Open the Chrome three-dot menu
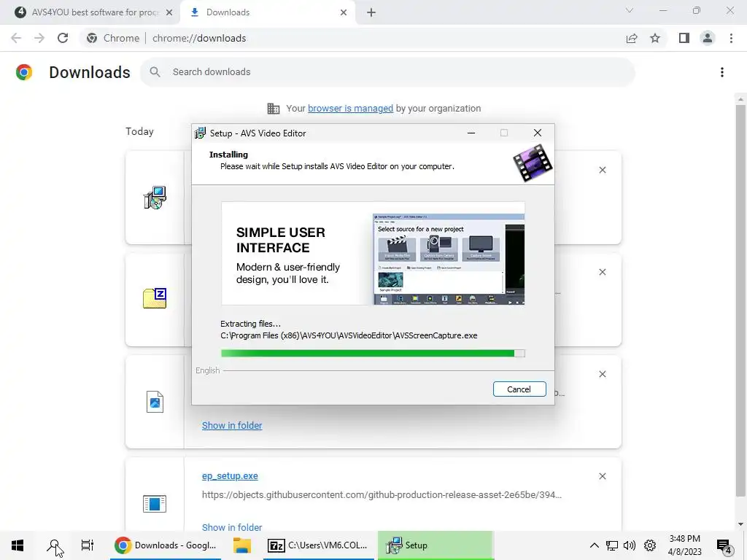Screen dimensions: 747x560 731,38
